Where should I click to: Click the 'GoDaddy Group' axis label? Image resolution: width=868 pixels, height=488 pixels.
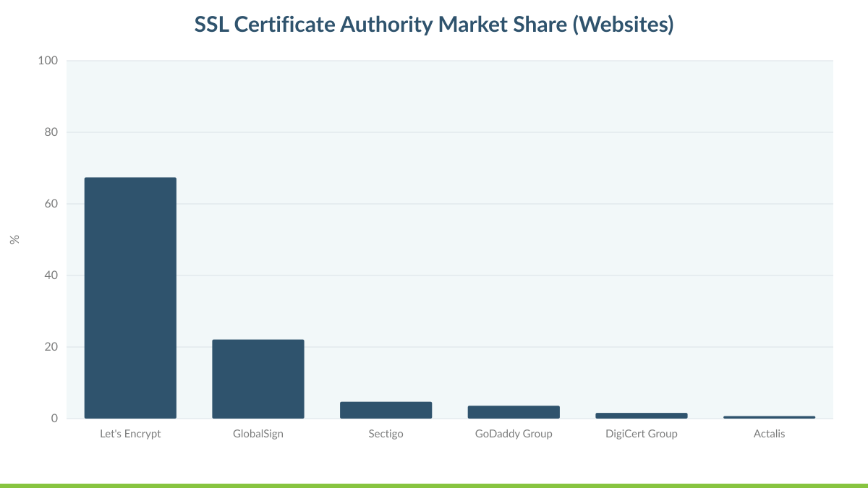514,434
